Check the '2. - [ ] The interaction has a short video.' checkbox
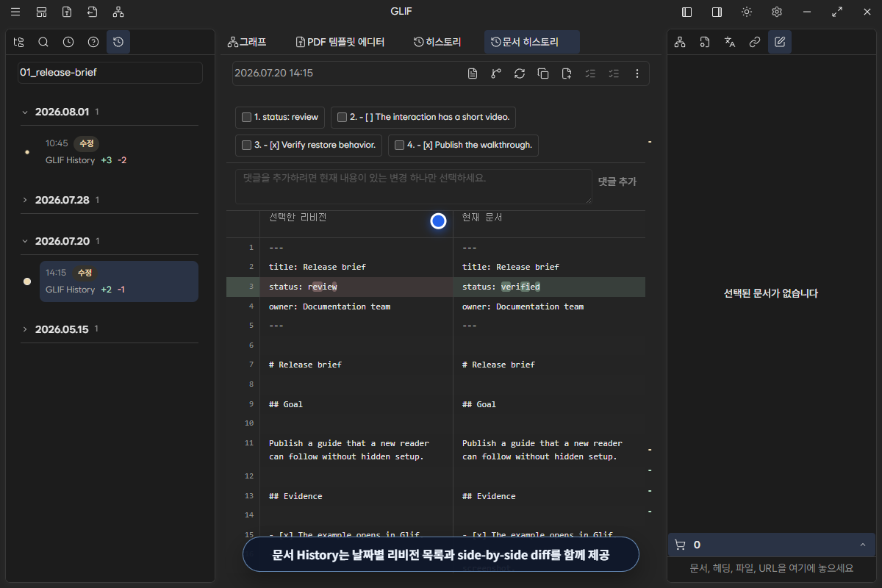The width and height of the screenshot is (882, 588). pos(342,117)
